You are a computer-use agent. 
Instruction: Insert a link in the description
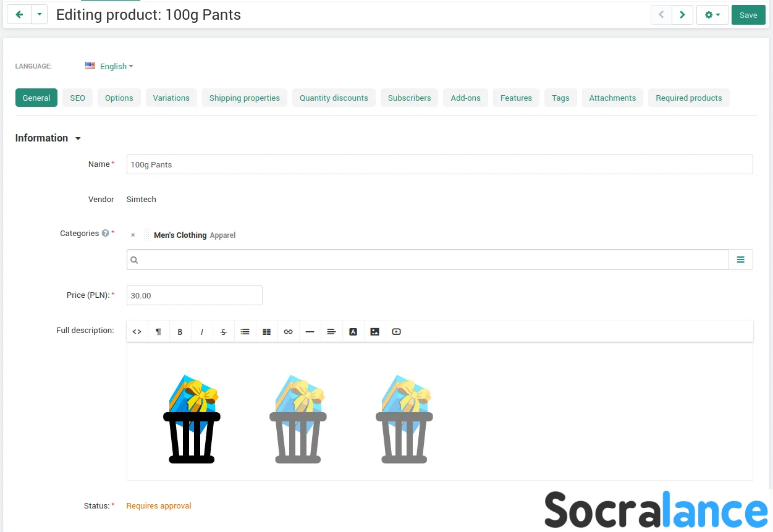coord(289,332)
